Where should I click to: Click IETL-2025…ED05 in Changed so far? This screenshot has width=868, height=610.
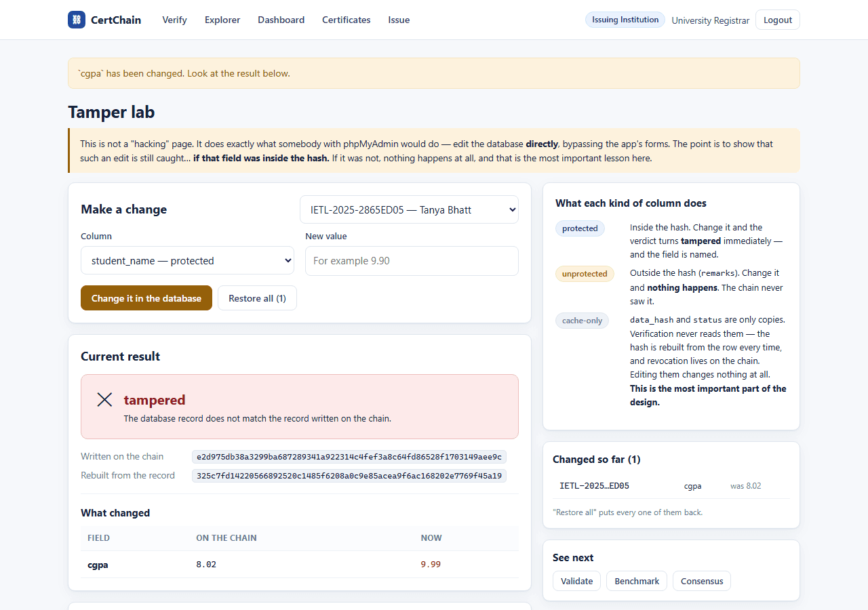[594, 486]
